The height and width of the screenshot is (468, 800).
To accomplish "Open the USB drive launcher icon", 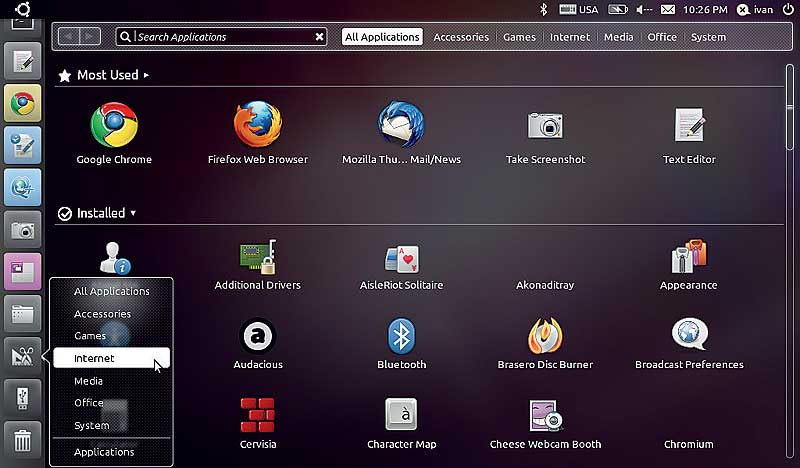I will (22, 398).
